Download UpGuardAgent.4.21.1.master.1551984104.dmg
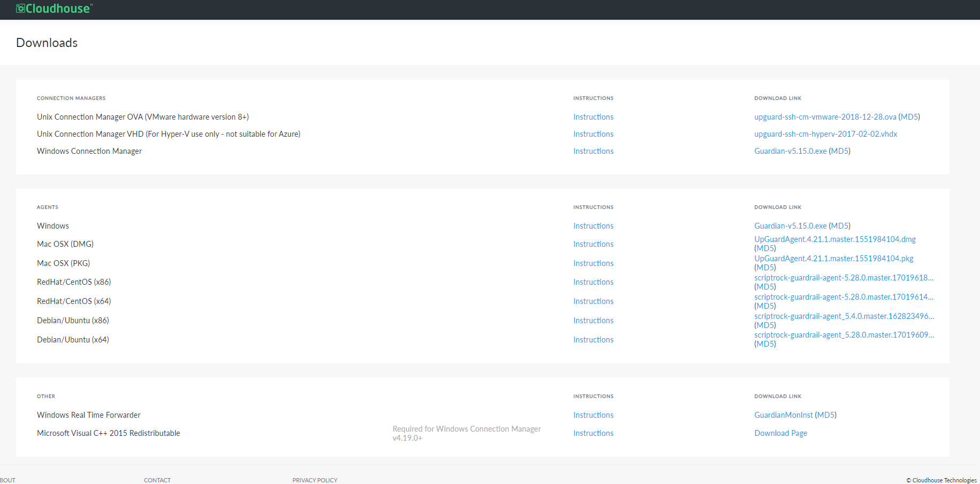Image resolution: width=980 pixels, height=484 pixels. (x=835, y=239)
